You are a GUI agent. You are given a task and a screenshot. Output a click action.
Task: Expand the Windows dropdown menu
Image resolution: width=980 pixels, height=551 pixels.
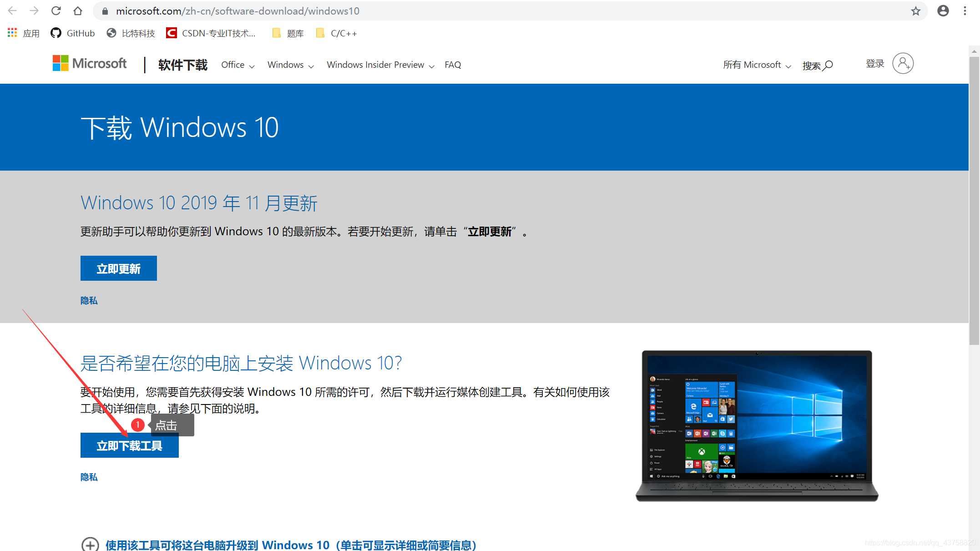click(x=291, y=65)
